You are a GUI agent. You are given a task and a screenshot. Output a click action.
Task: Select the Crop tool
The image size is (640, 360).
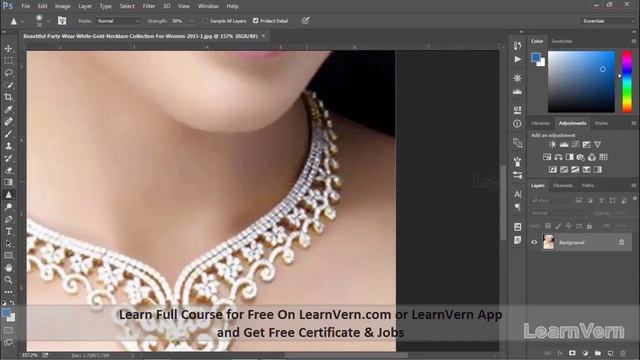(8, 97)
